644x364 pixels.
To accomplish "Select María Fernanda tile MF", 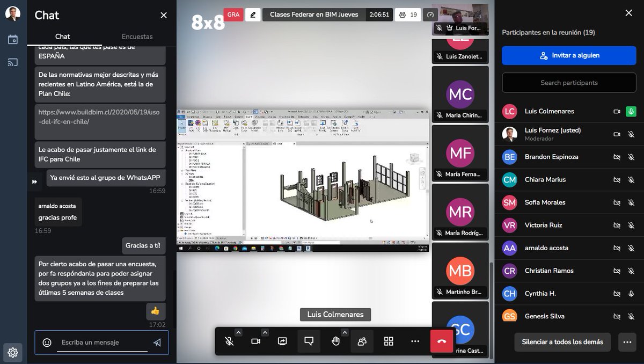I will pyautogui.click(x=460, y=153).
